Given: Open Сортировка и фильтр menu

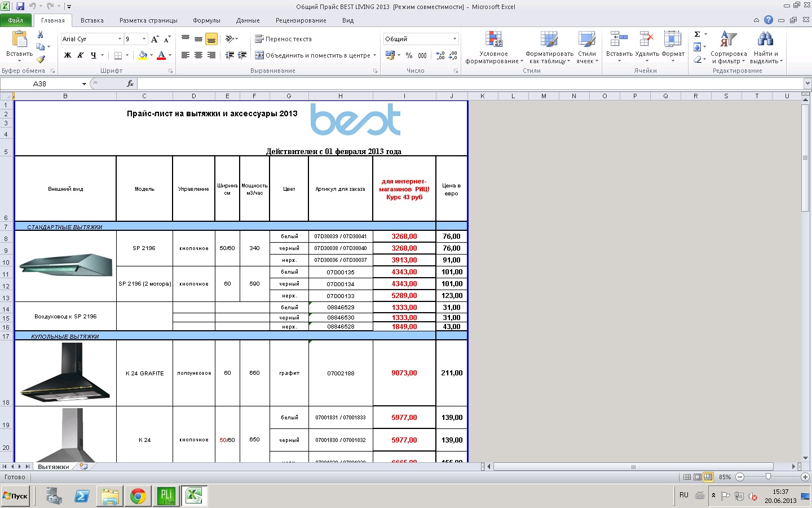Looking at the screenshot, I should 729,47.
